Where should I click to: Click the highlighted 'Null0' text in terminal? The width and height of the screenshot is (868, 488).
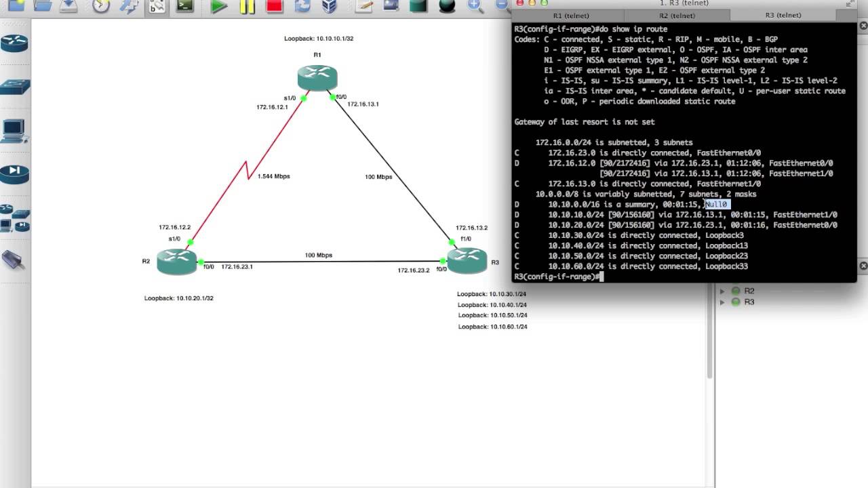point(716,204)
